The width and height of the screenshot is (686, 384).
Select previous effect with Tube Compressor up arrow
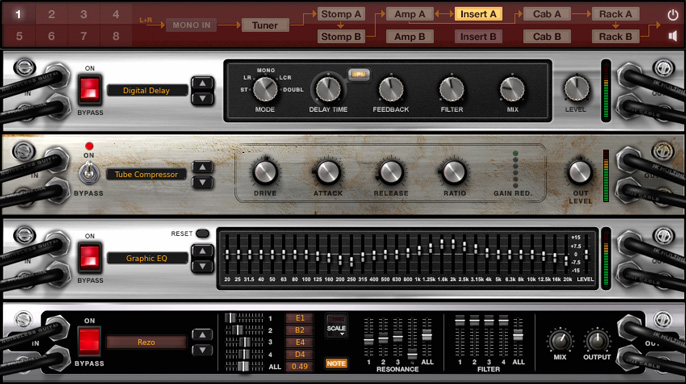click(x=203, y=167)
